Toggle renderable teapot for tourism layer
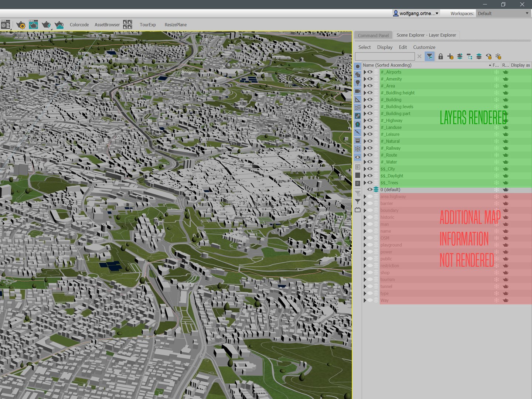Viewport: 532px width, 399px height. coord(505,280)
